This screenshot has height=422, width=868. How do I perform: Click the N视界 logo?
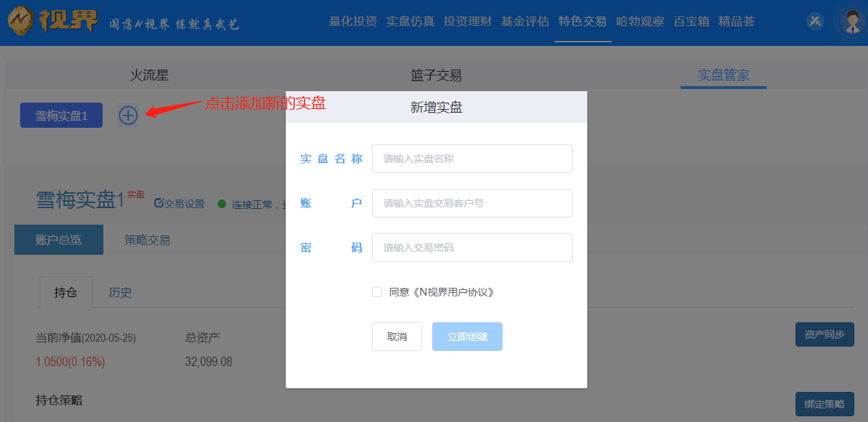[x=54, y=22]
